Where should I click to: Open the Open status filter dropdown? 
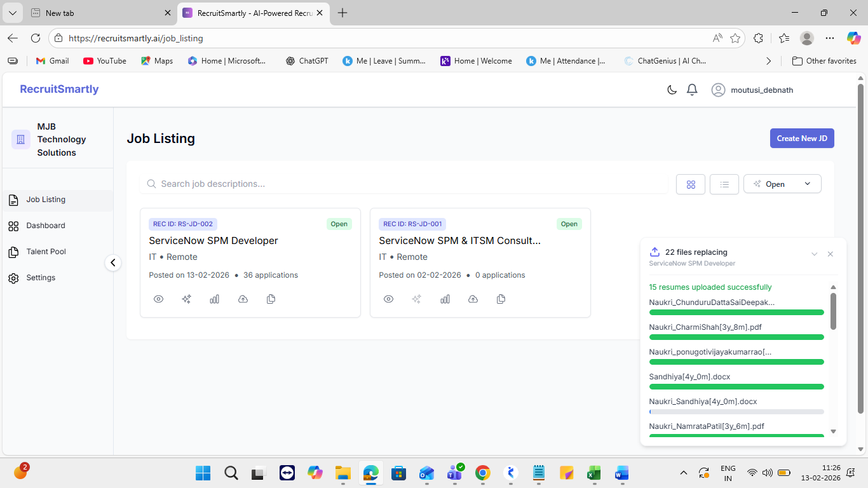click(x=782, y=184)
